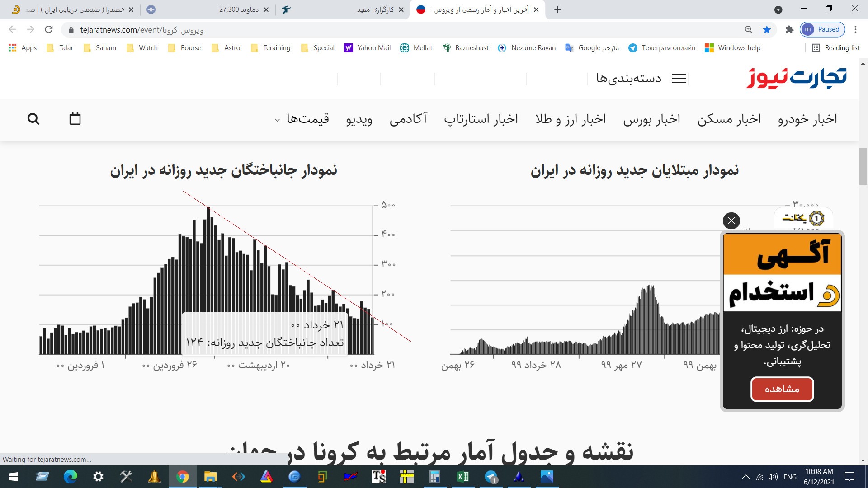Open Chrome extensions puzzle icon

click(789, 30)
